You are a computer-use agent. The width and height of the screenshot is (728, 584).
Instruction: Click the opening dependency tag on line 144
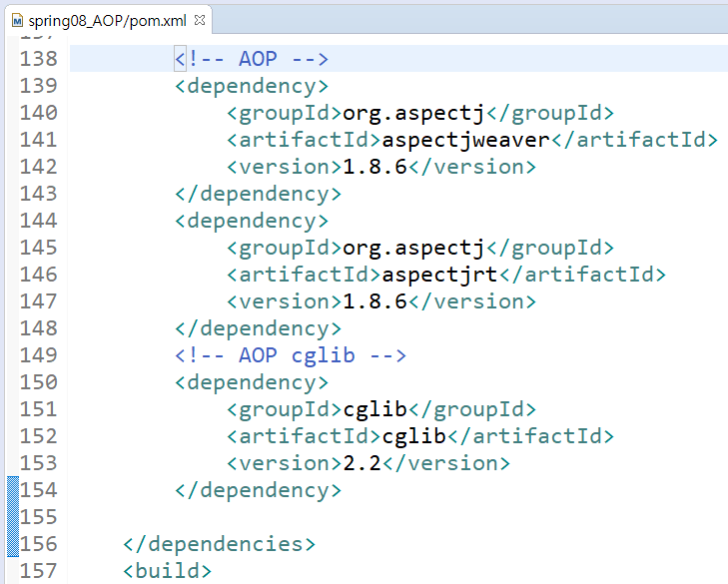[252, 221]
